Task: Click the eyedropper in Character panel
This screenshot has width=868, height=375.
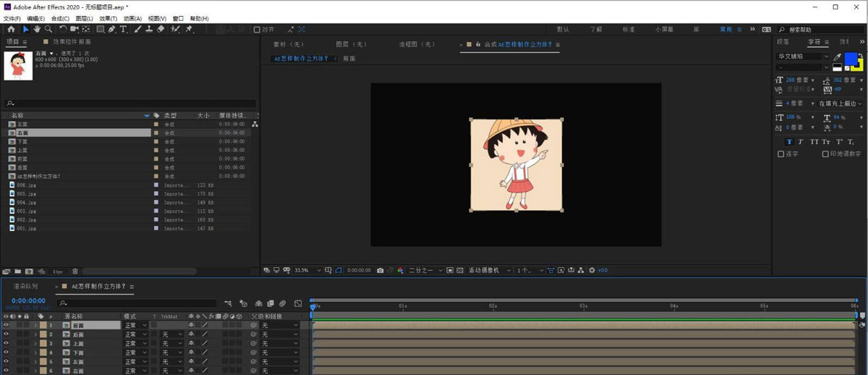Action: point(837,57)
